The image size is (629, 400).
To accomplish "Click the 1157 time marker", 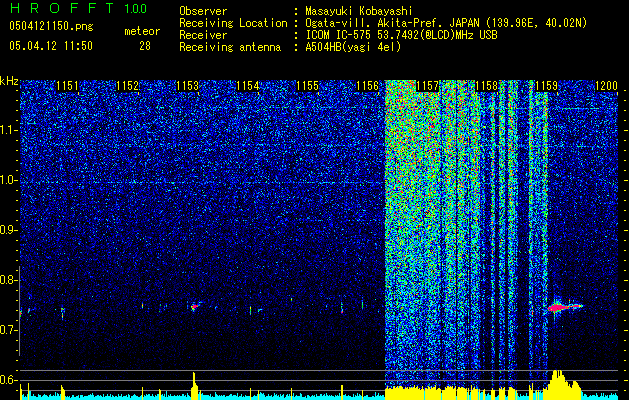I will [x=428, y=86].
